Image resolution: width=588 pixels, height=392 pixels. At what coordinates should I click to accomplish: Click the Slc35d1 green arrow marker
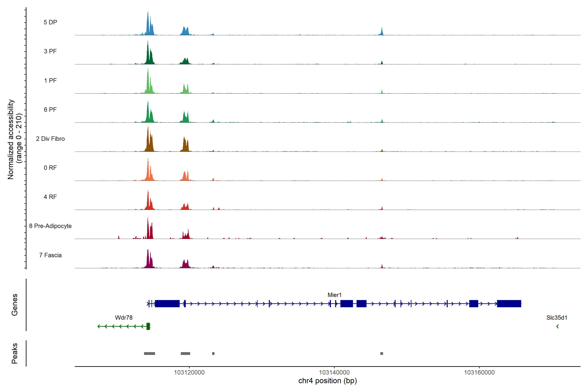point(557,327)
